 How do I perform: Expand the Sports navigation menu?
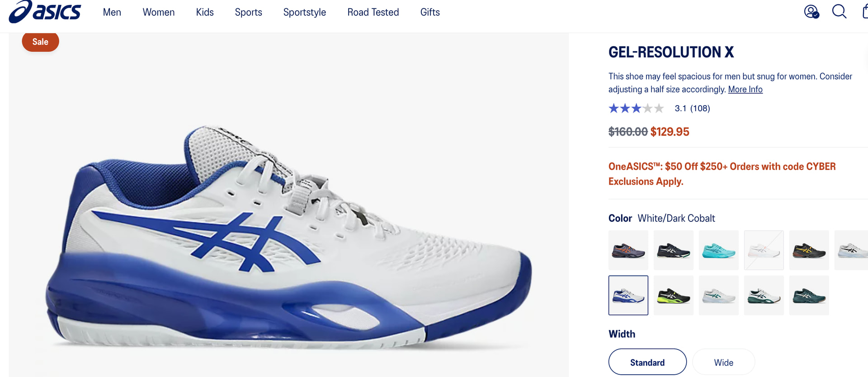[x=248, y=12]
